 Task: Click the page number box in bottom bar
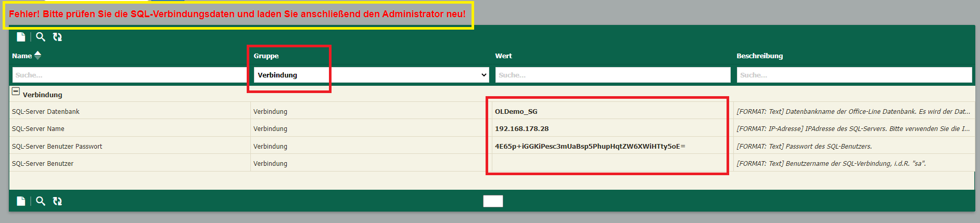[493, 201]
